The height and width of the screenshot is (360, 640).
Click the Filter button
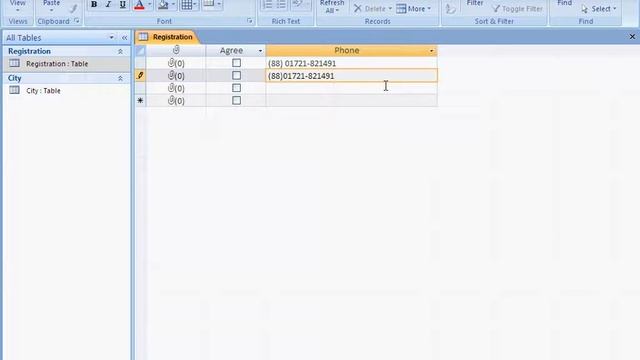(x=475, y=3)
